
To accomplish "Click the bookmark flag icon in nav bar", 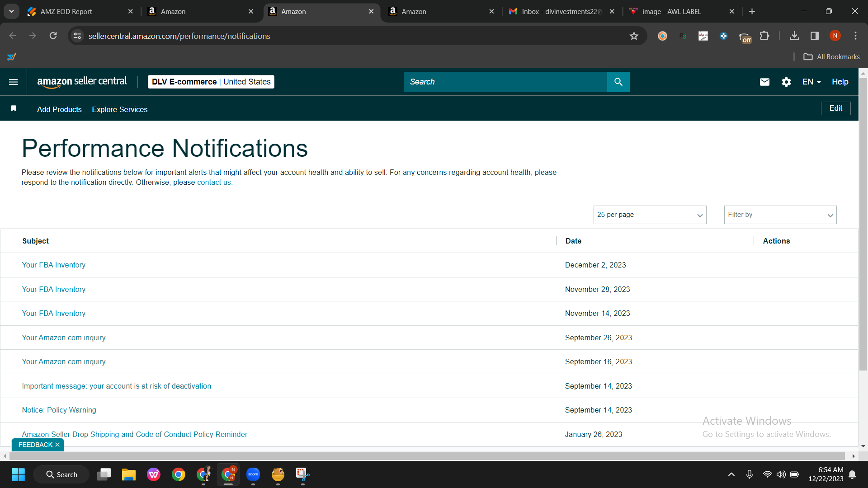I will [14, 108].
